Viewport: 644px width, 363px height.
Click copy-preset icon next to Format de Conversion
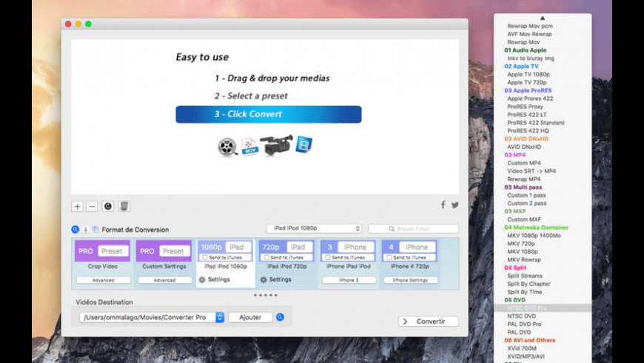tap(95, 230)
